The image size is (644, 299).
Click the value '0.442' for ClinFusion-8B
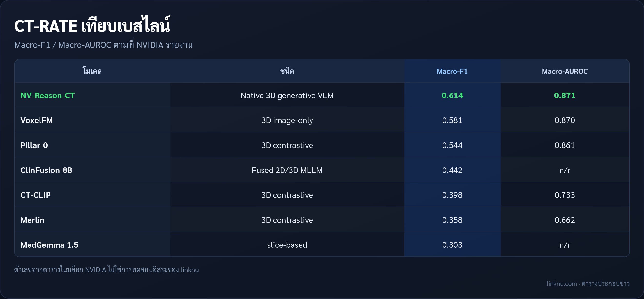(452, 170)
